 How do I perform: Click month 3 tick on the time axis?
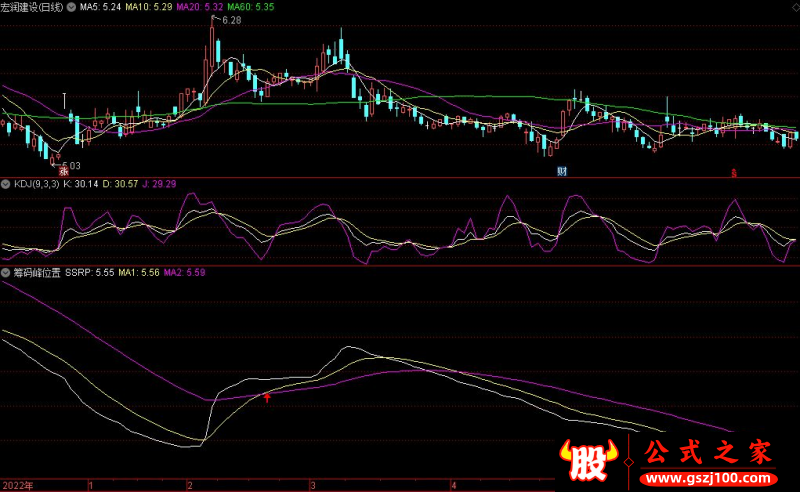click(312, 484)
